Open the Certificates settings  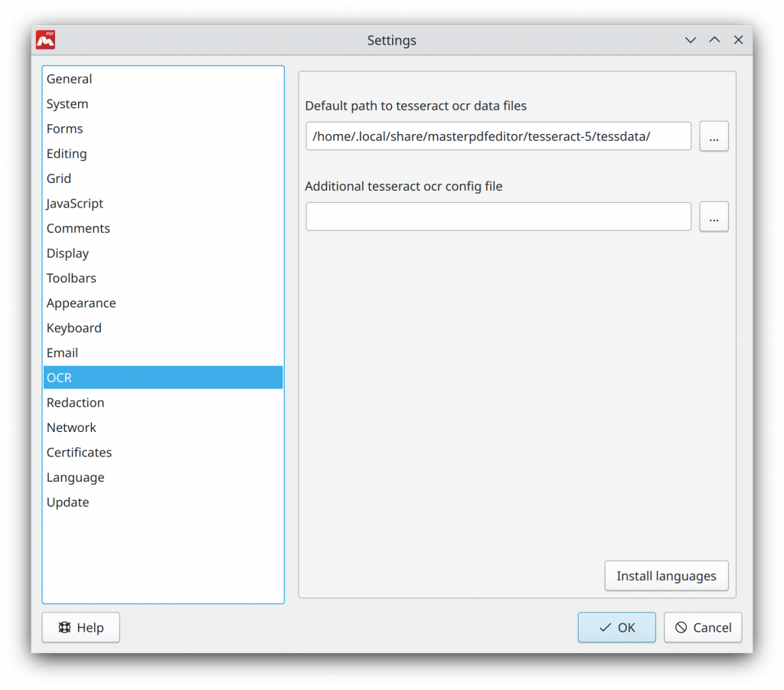coord(79,453)
